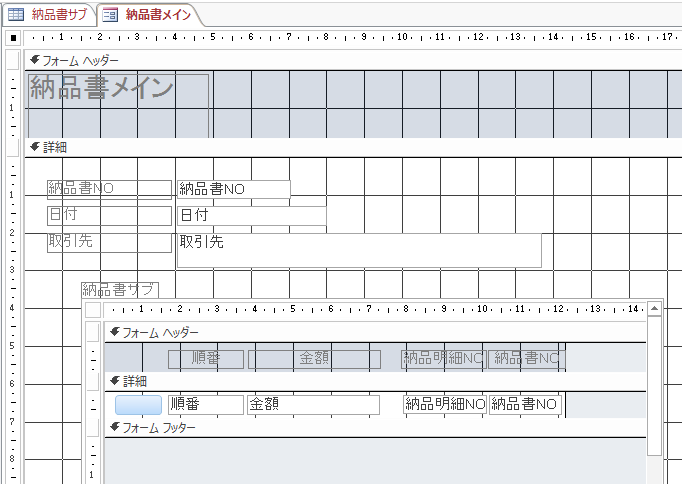
Task: Select the 納品書サブ subform label
Action: click(119, 290)
